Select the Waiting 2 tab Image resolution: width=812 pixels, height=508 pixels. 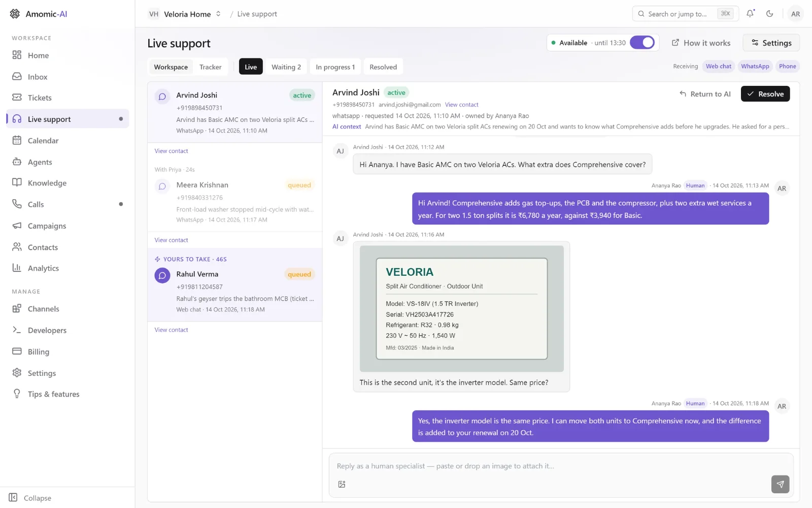pyautogui.click(x=286, y=67)
